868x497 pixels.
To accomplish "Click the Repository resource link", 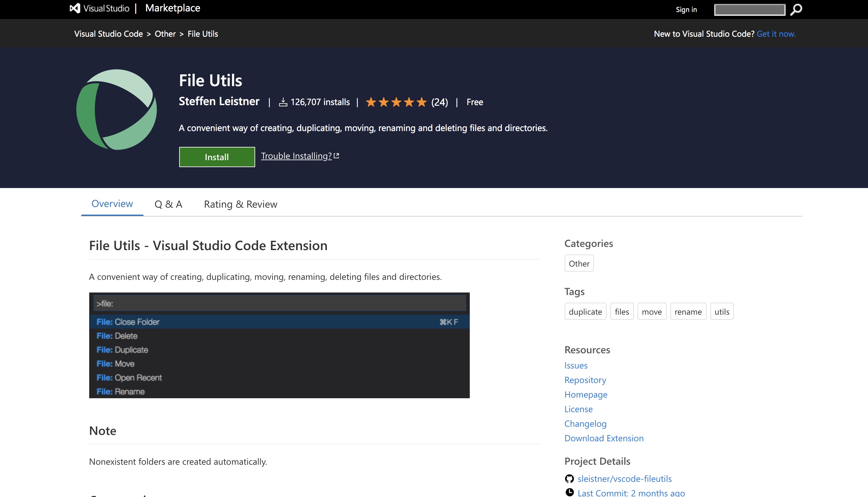I will coord(585,379).
